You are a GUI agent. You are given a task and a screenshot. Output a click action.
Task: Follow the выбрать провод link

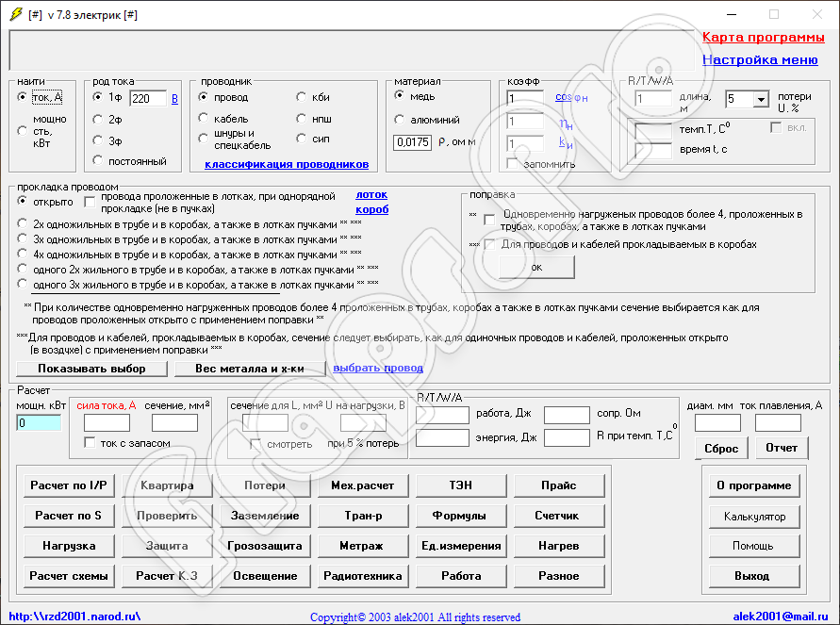coord(378,368)
